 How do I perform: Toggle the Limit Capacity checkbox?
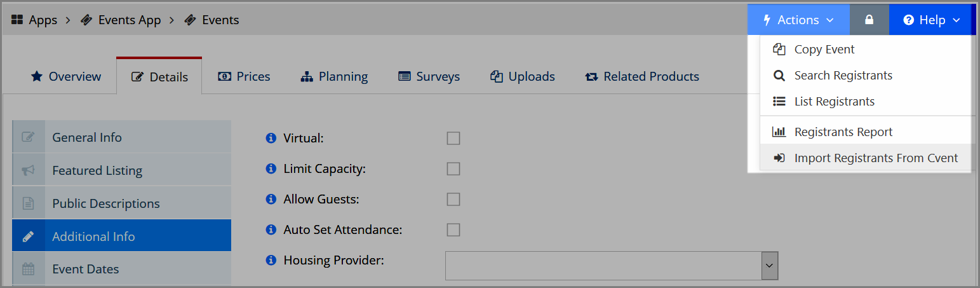click(453, 168)
